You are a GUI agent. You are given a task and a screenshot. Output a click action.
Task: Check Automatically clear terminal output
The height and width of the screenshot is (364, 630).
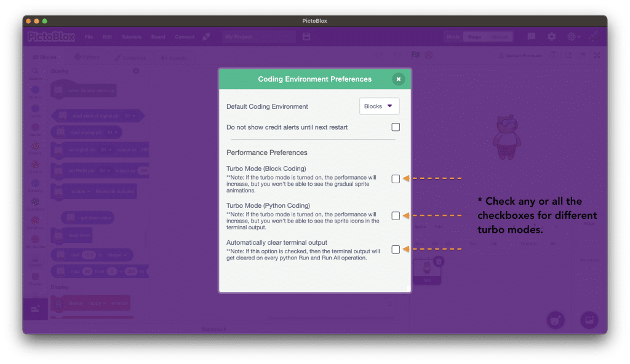(396, 249)
